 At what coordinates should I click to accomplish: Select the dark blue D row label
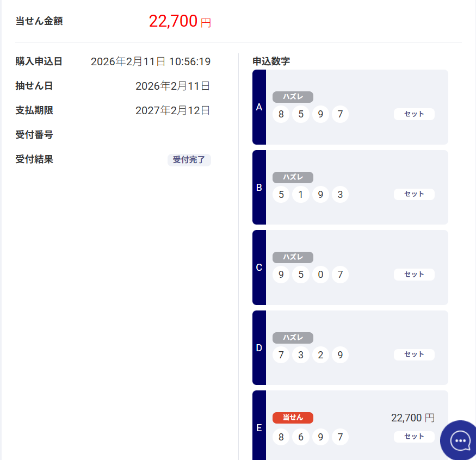click(259, 348)
